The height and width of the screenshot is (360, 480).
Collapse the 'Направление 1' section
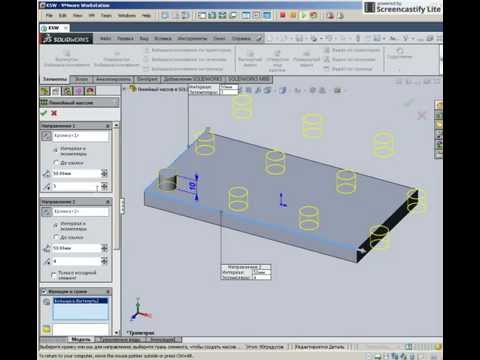click(x=108, y=126)
